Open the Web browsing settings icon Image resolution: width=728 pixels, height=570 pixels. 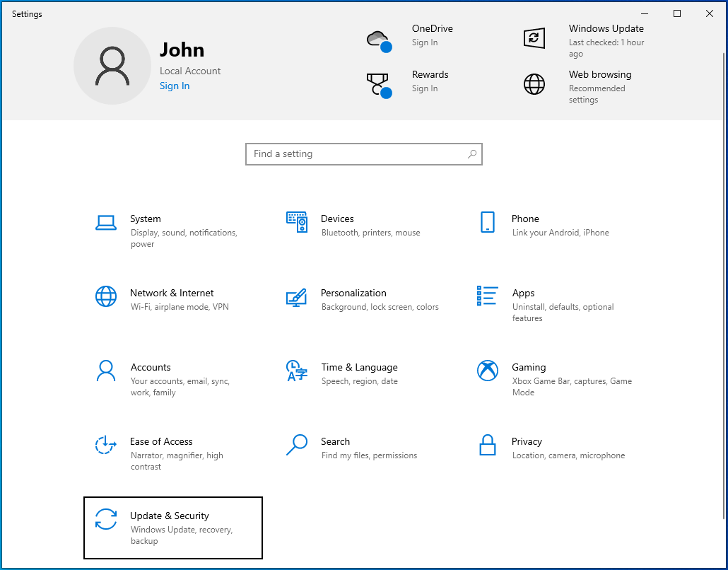[534, 84]
